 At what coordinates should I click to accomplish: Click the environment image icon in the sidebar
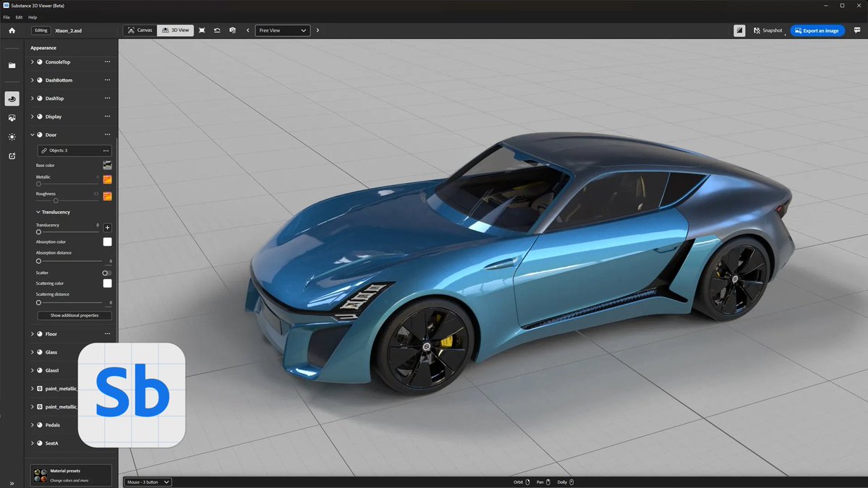tap(12, 118)
